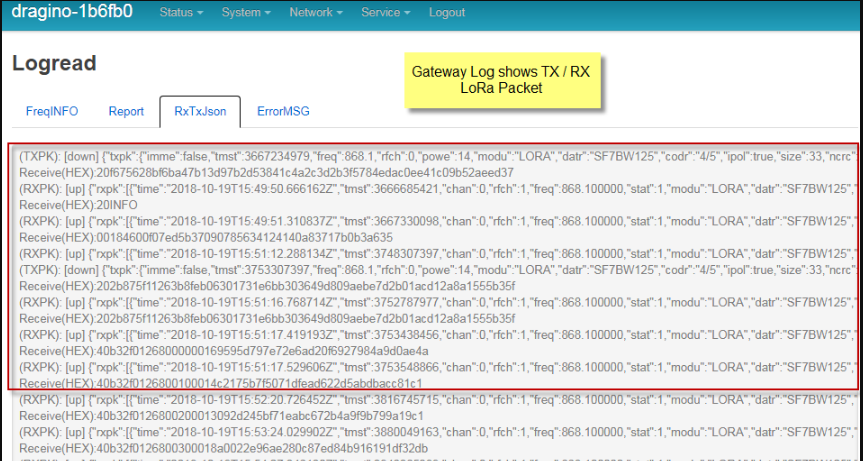Click RXPK line timestamped 15:51:16.768714Z

438,303
